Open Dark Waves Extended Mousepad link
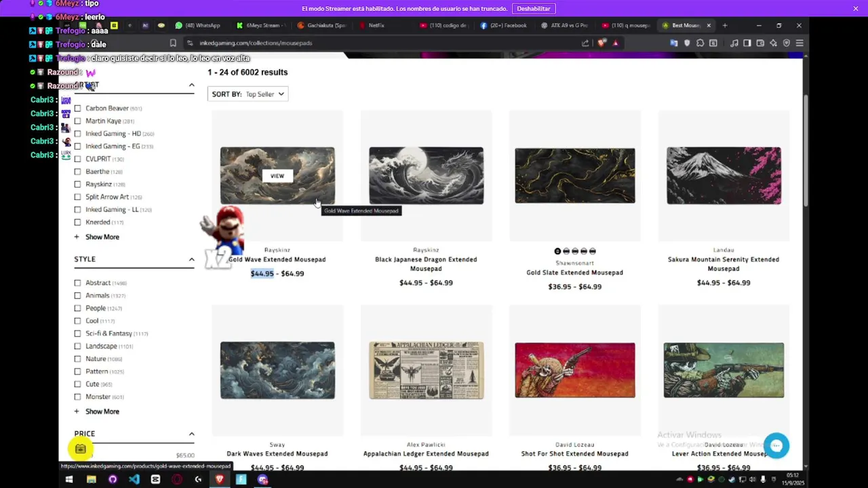 pyautogui.click(x=277, y=453)
